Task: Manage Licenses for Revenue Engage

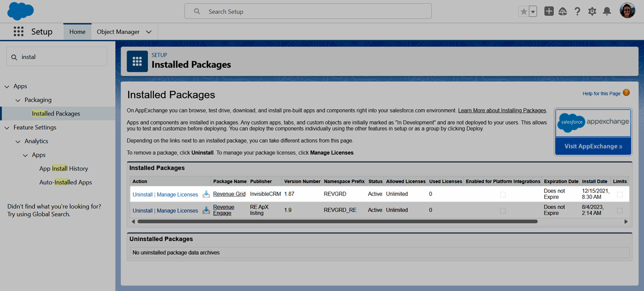Action: click(177, 211)
